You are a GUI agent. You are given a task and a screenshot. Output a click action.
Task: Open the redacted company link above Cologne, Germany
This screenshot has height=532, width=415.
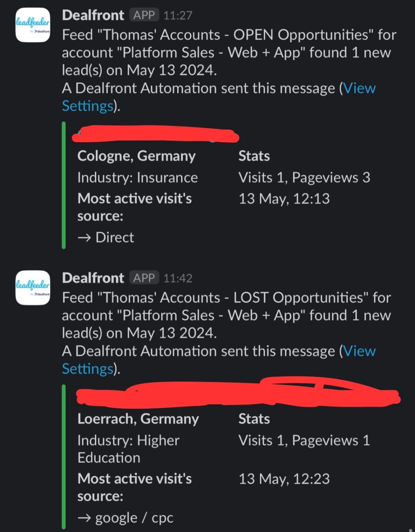click(155, 134)
